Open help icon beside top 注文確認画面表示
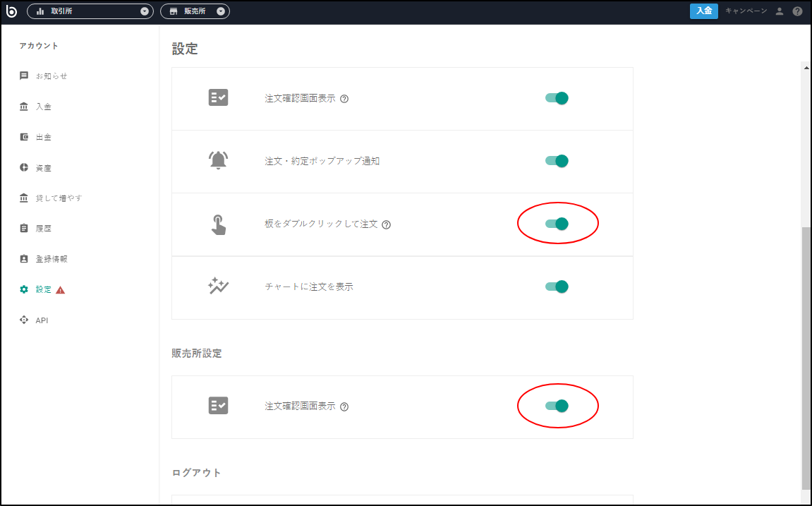 344,99
